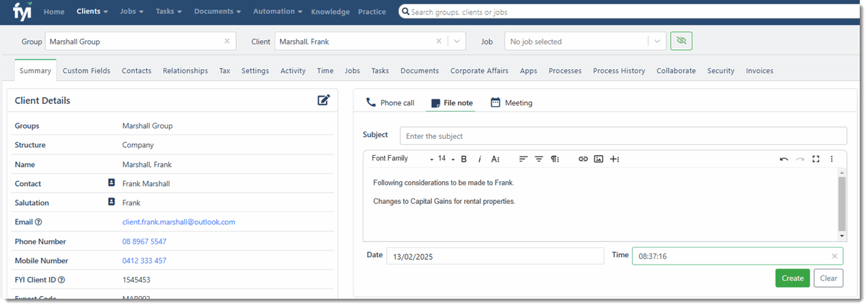Undo the last edit in the editor

784,159
